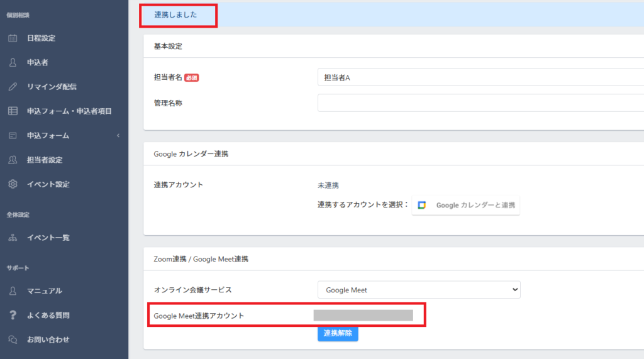Open the オンライン会議サービス Google Meet dropdown
This screenshot has width=644, height=359.
coord(418,290)
